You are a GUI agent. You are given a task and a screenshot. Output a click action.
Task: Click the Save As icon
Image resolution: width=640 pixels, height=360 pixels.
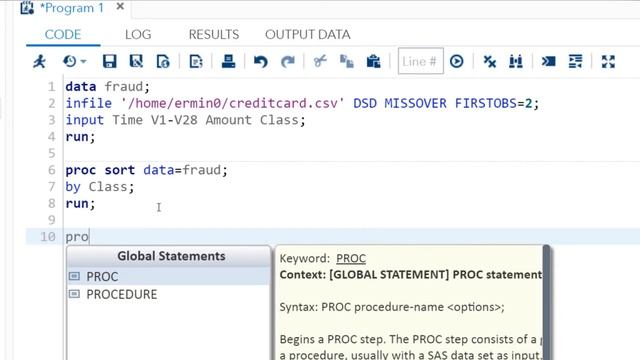coord(136,62)
